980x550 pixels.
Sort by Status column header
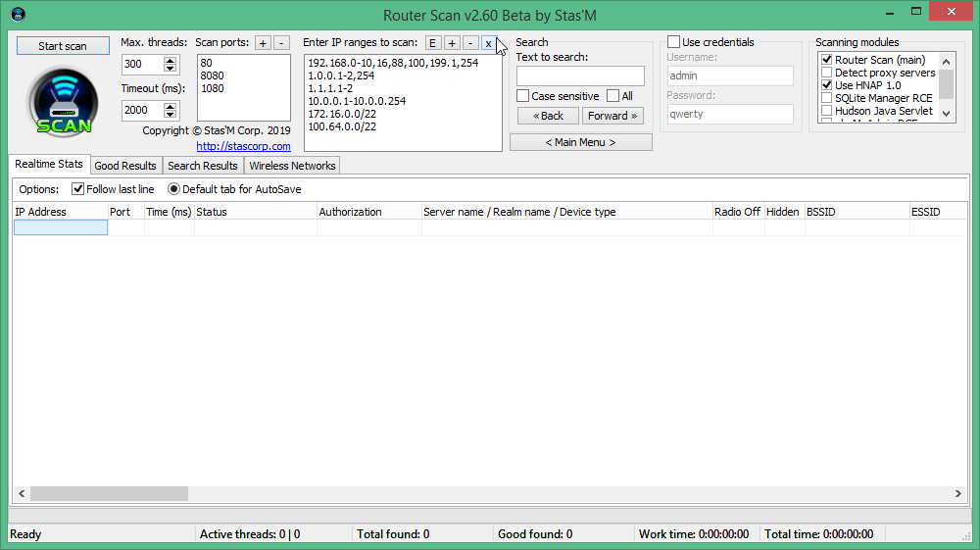(x=255, y=212)
